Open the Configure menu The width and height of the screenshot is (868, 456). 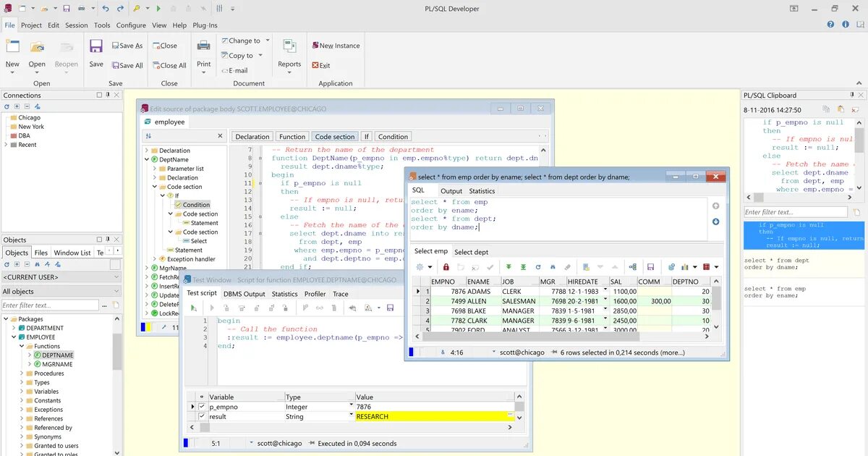pos(131,25)
